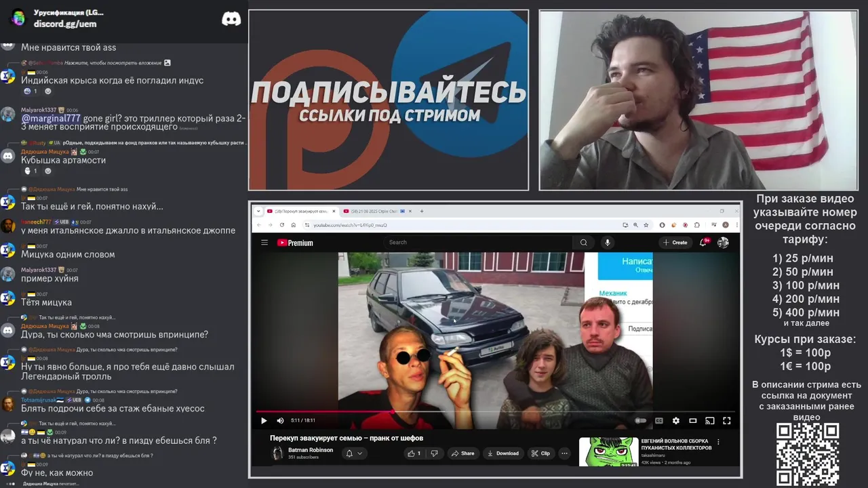Screen dimensions: 868x488
Task: Go to YouTube Premium home logo
Action: [295, 243]
